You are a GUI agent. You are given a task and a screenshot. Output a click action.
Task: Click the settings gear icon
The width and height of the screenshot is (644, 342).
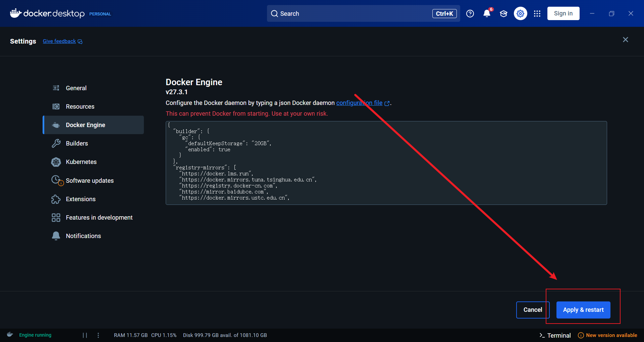click(x=520, y=13)
